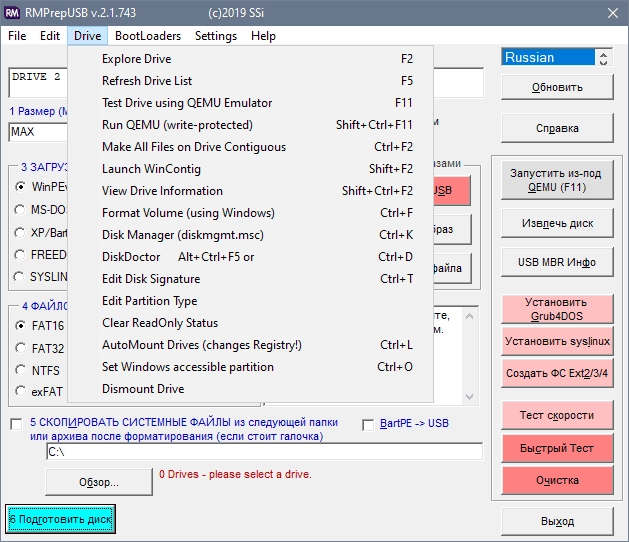Open the BootLoaders menu
629x542 pixels.
[x=148, y=36]
